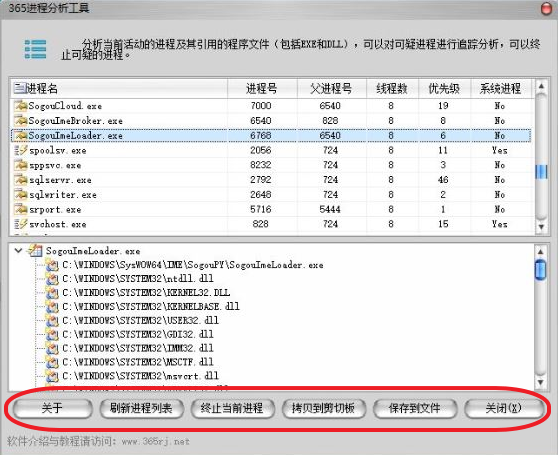Click the module icon beside MSCTF.dll
The image size is (558, 455).
(52, 362)
